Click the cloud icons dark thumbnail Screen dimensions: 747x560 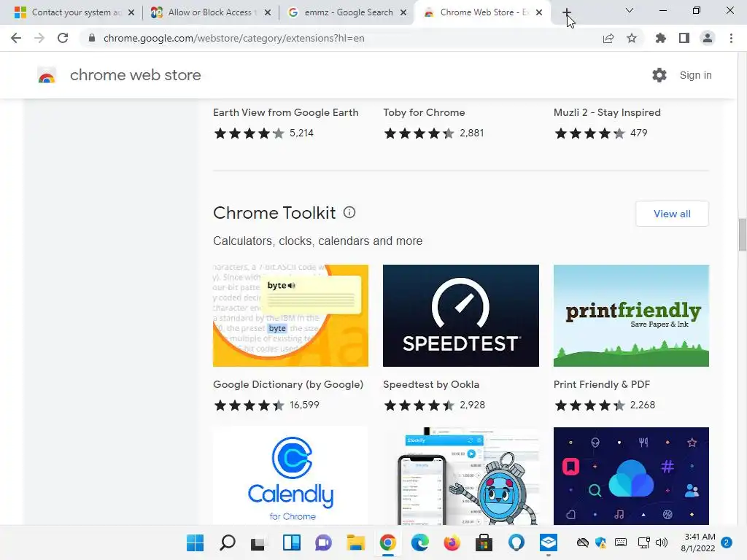click(631, 476)
